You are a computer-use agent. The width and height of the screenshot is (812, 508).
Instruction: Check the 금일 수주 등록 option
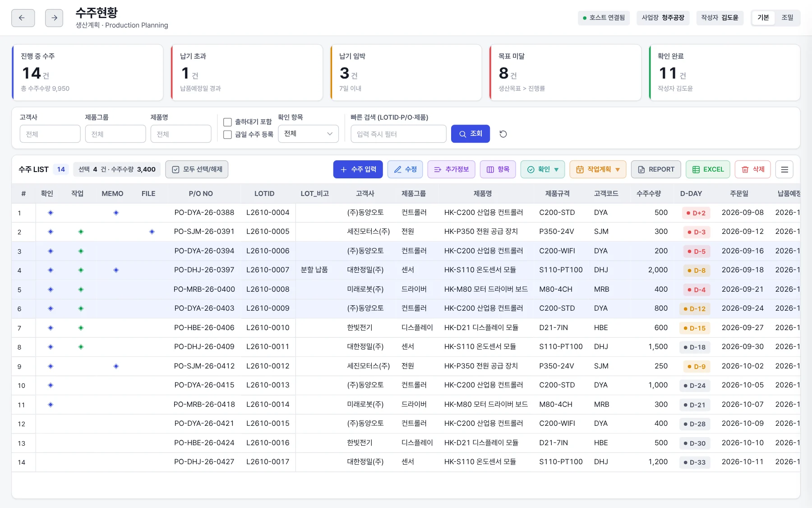click(x=228, y=135)
